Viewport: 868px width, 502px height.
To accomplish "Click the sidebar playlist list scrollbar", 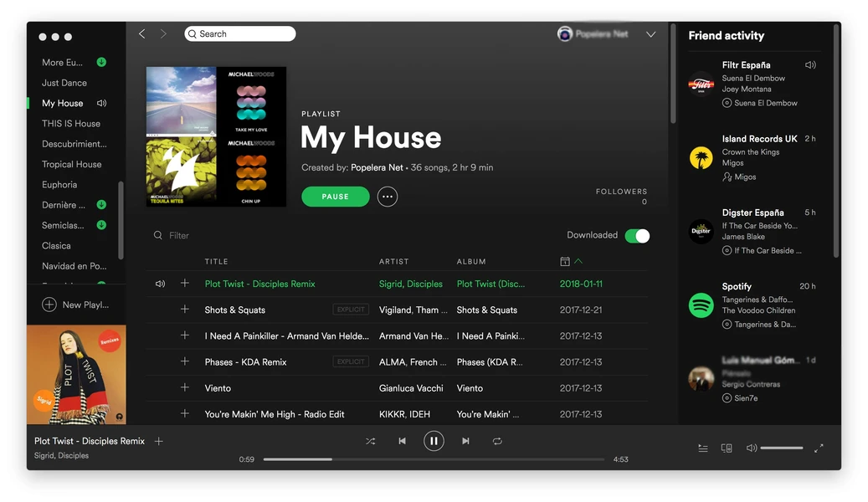I will tap(121, 220).
